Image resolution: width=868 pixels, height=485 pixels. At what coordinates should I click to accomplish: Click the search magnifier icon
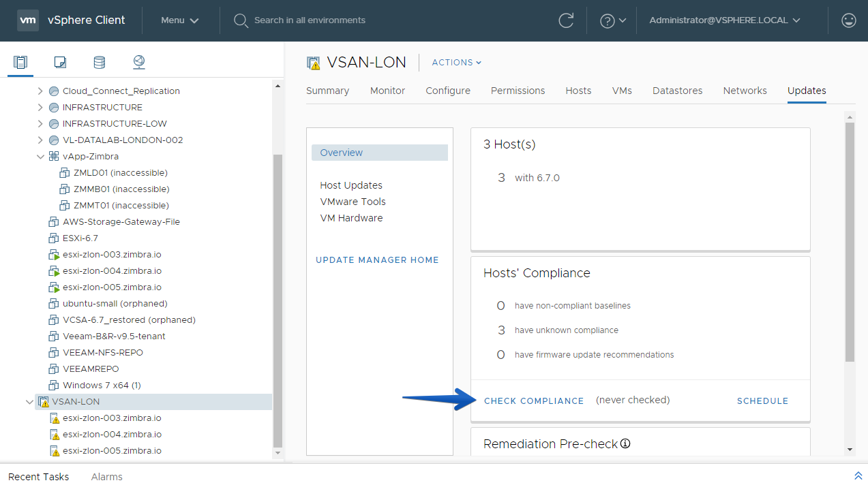[241, 20]
